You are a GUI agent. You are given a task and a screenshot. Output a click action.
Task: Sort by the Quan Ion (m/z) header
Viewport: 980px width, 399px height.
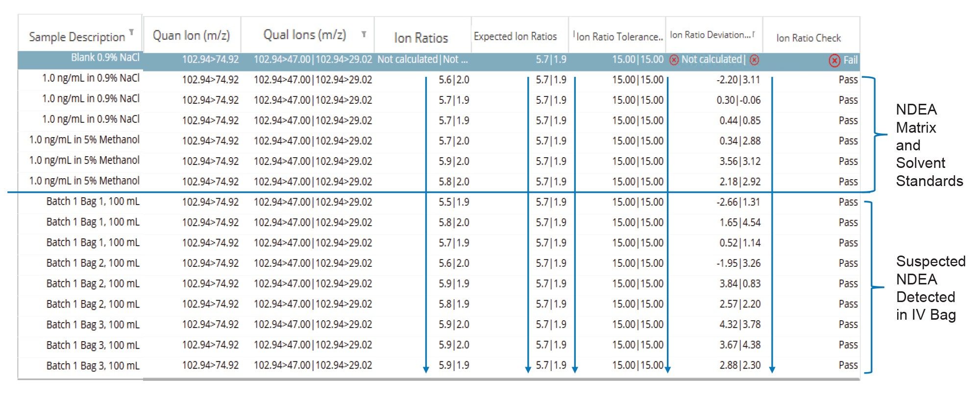(191, 35)
